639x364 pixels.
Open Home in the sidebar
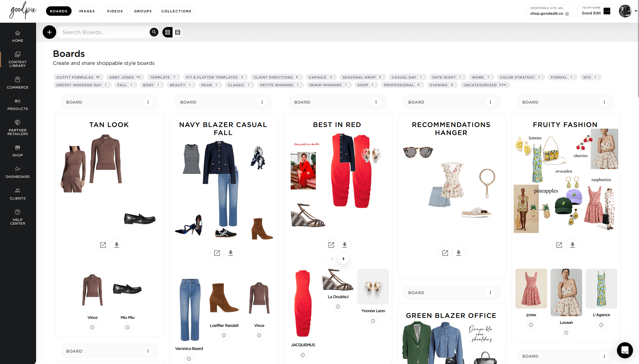[x=18, y=36]
